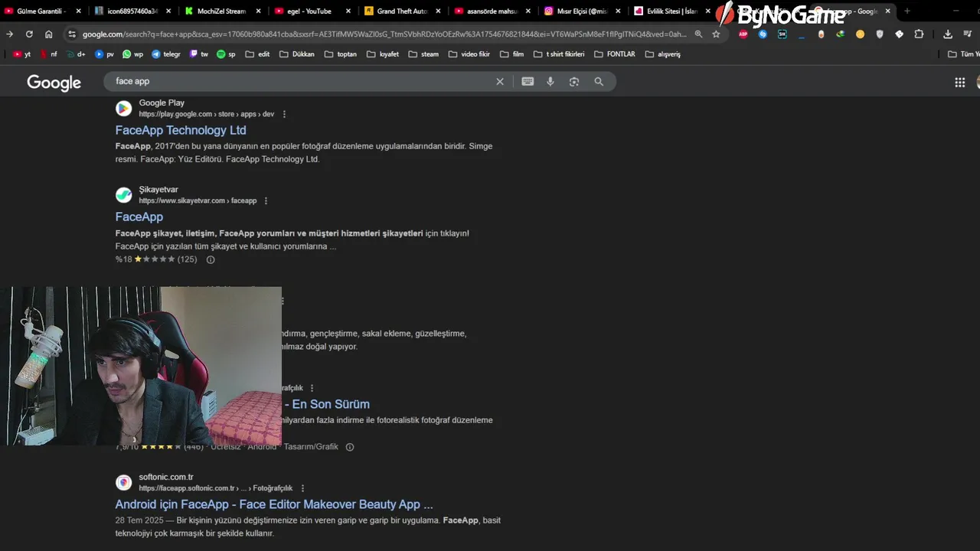Viewport: 980px width, 551px height.
Task: Expand the alışveriş bookmark folder
Action: point(663,54)
